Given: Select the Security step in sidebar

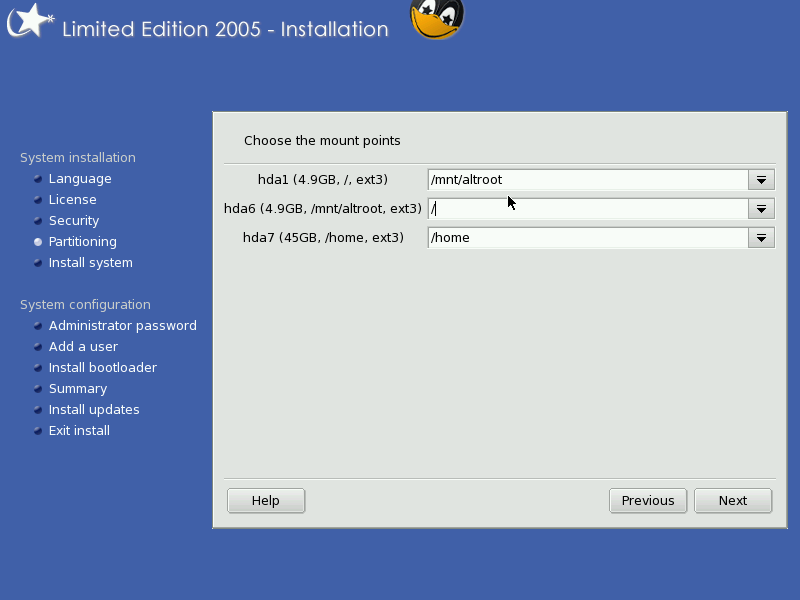Looking at the screenshot, I should click(74, 220).
